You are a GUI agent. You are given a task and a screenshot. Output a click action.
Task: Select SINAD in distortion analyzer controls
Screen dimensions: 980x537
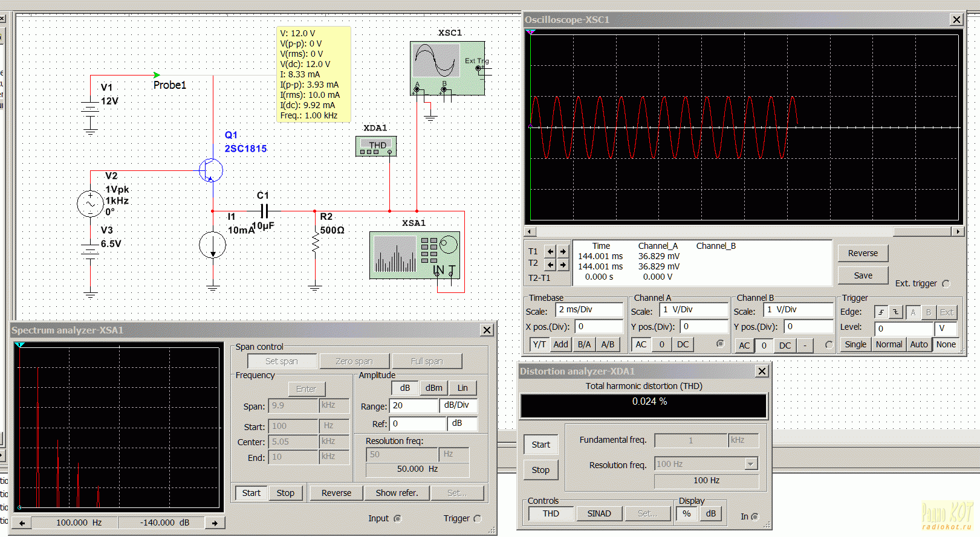pyautogui.click(x=599, y=514)
